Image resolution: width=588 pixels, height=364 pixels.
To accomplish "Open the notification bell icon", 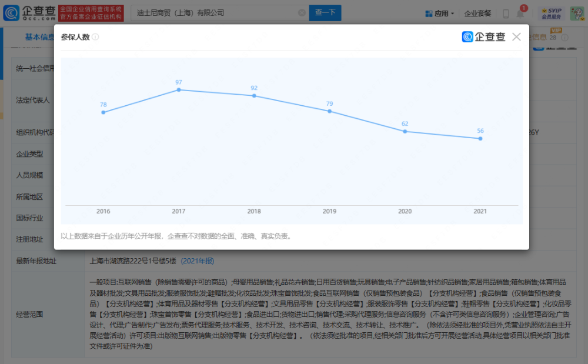I will pyautogui.click(x=520, y=13).
